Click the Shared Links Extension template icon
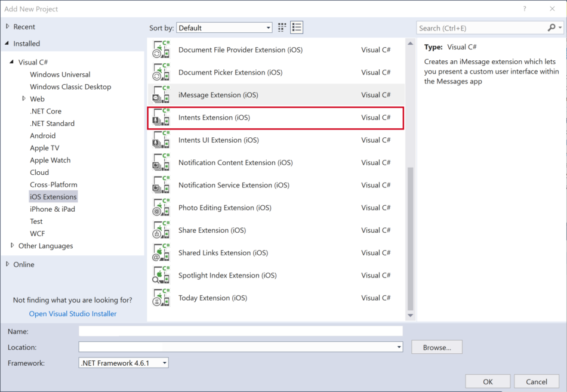This screenshot has width=567, height=392. click(161, 252)
